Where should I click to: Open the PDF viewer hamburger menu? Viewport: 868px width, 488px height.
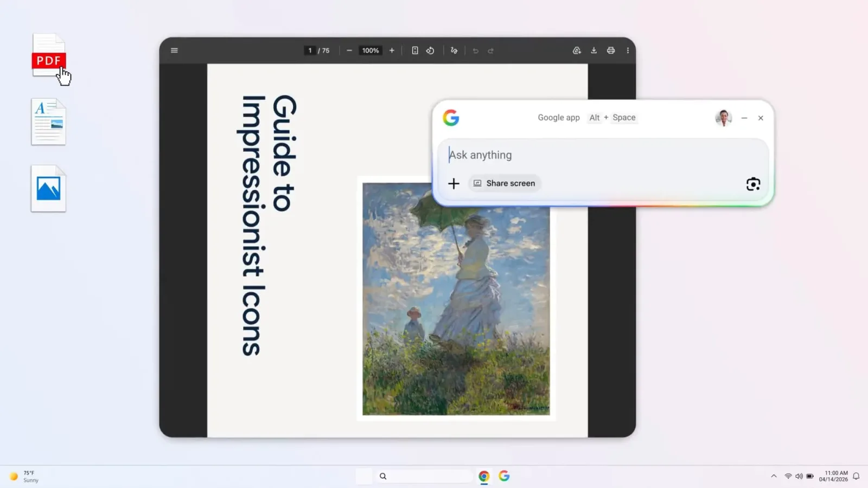174,50
